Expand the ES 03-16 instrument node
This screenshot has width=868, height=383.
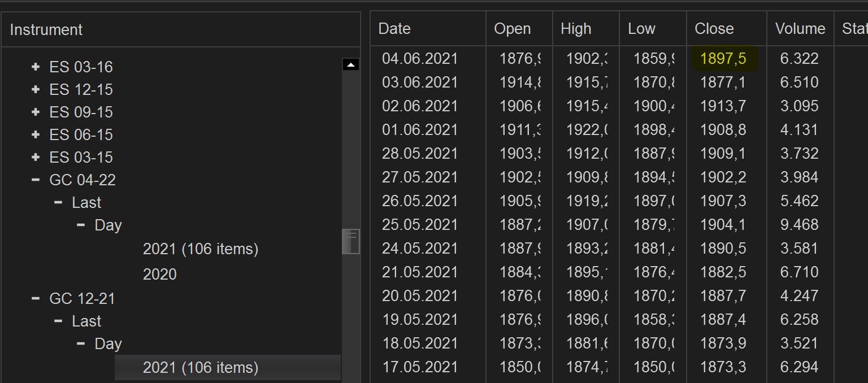pyautogui.click(x=36, y=67)
